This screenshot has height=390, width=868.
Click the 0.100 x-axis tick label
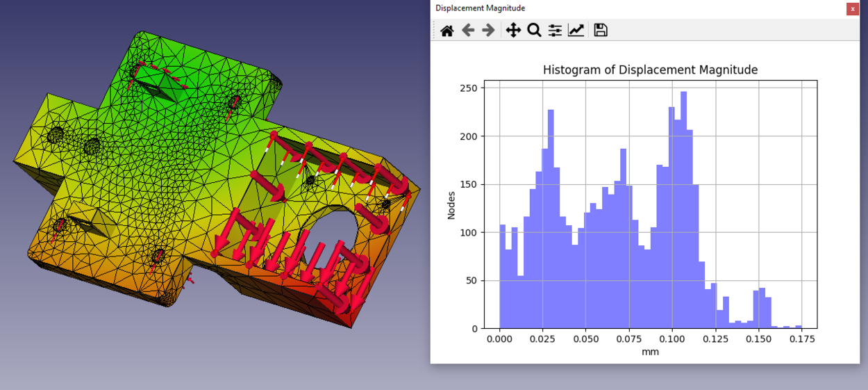(x=671, y=339)
